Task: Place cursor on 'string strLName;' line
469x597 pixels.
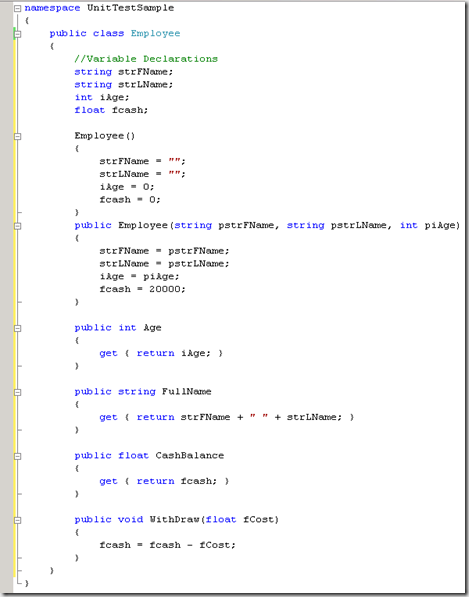Action: 124,85
